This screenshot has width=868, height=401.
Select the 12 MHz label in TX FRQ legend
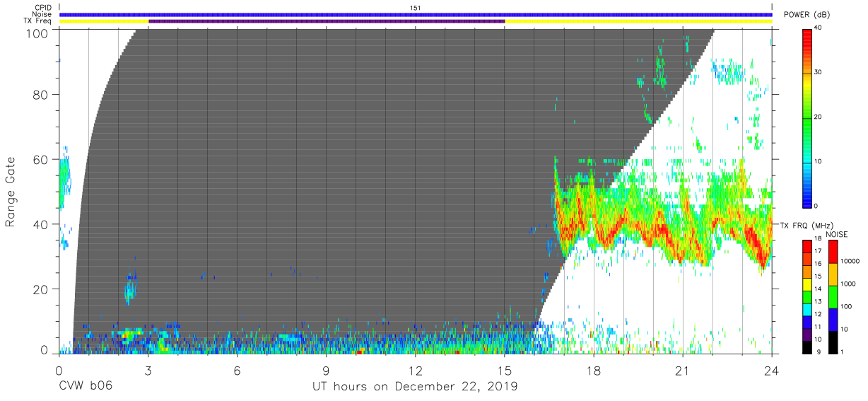[x=818, y=314]
